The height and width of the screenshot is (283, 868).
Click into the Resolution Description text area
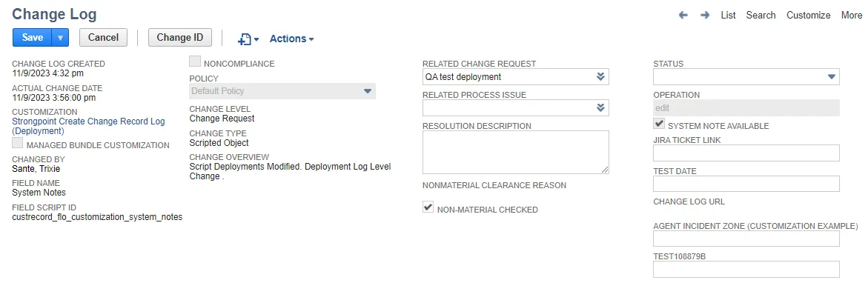(x=516, y=153)
